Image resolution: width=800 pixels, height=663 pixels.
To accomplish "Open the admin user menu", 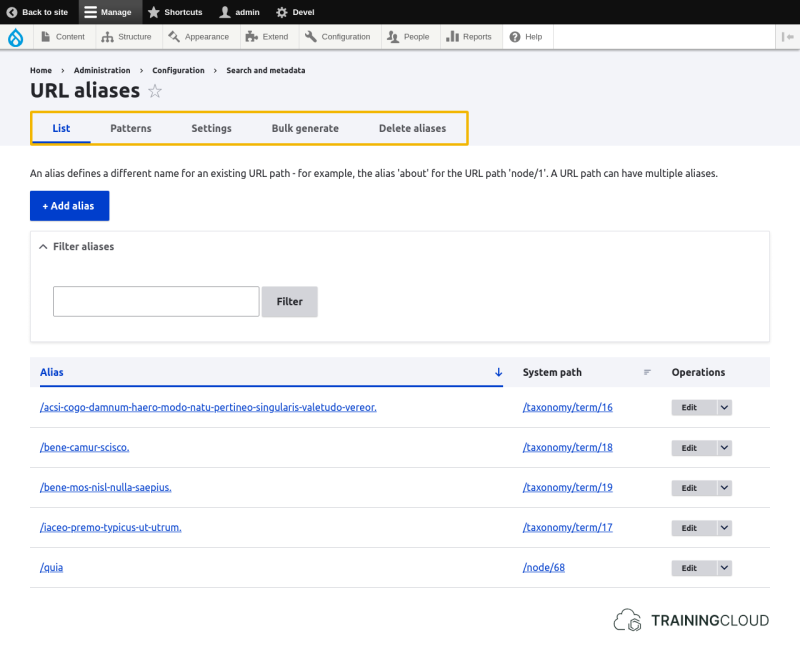I will click(239, 12).
